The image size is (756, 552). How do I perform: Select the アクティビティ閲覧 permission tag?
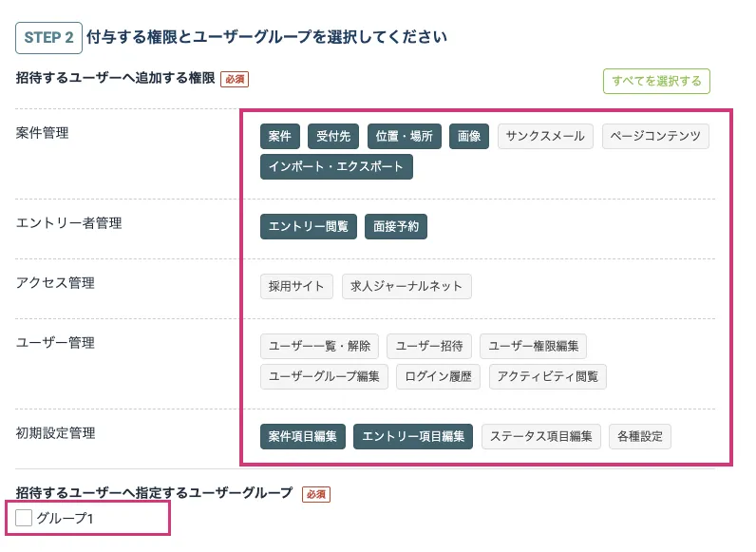tap(548, 376)
